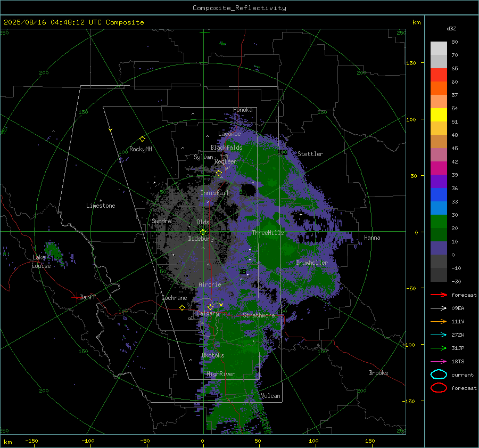Click the asterisk marker above Limestone
The image size is (479, 448).
click(101, 201)
